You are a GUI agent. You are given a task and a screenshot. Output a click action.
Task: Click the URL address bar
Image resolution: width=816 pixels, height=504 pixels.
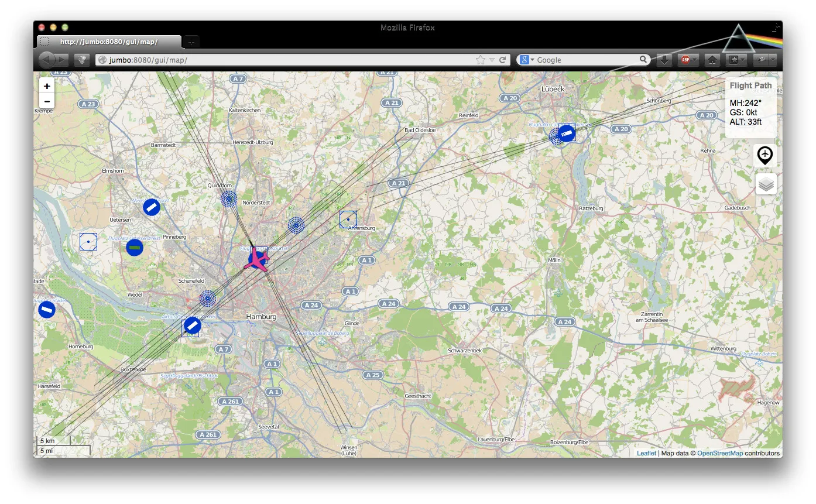click(287, 60)
